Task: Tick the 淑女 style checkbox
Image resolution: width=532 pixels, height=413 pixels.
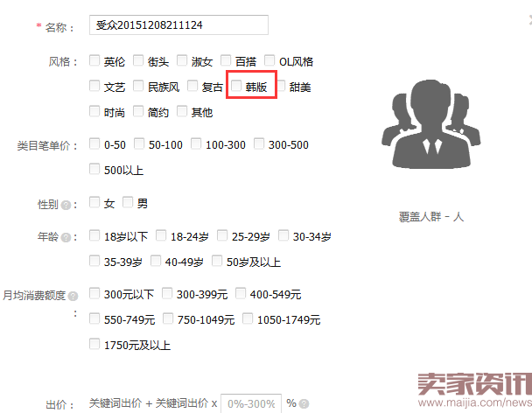Action: (182, 60)
